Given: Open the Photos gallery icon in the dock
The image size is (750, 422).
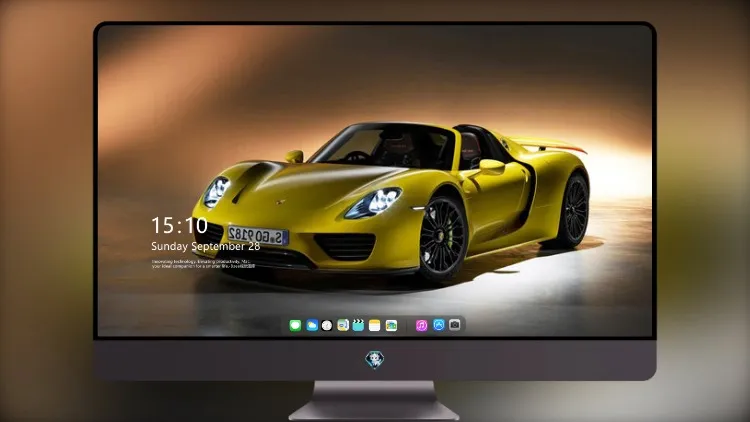Looking at the screenshot, I should coord(391,325).
